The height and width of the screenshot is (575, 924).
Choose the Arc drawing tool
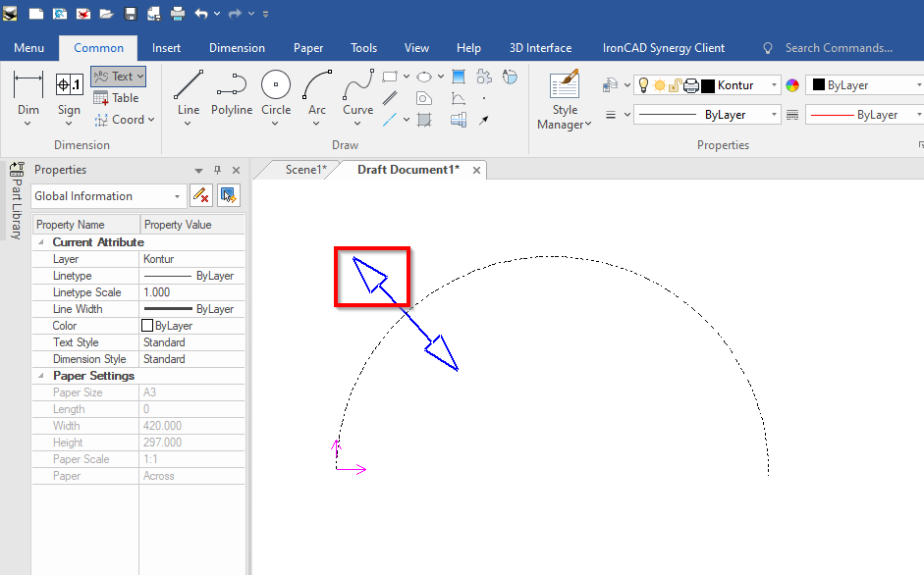[x=317, y=92]
